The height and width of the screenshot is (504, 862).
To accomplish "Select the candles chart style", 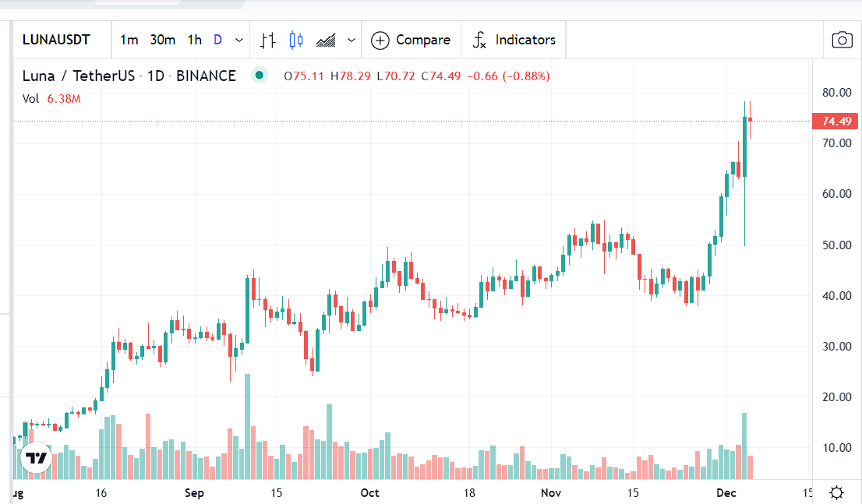I will point(298,39).
